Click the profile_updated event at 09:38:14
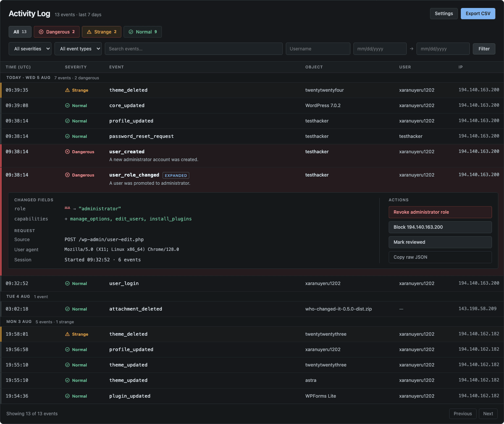 131,121
